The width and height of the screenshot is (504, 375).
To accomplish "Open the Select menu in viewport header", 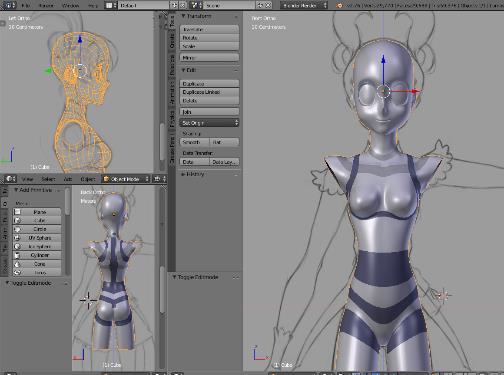I will (x=49, y=179).
